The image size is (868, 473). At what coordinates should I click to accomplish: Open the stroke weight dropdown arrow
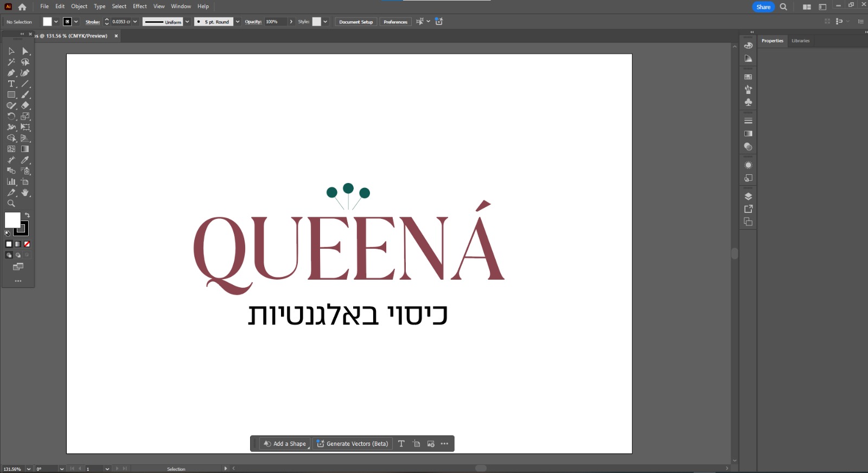135,22
